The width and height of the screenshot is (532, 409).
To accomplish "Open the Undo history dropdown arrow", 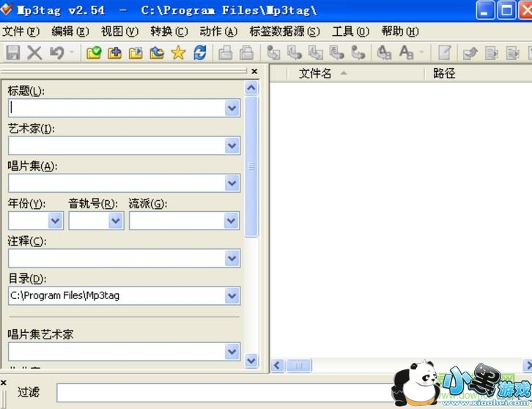I will click(x=72, y=52).
